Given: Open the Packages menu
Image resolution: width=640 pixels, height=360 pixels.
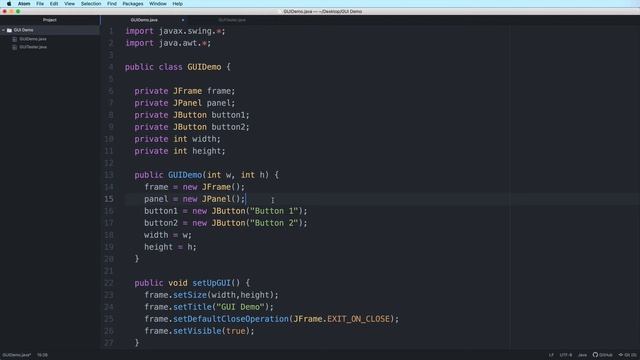Looking at the screenshot, I should pyautogui.click(x=133, y=4).
